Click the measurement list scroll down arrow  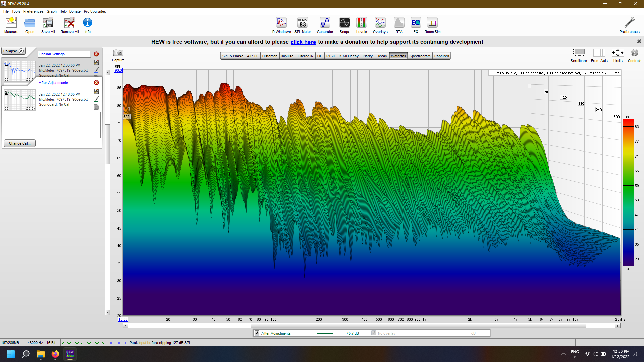point(107,313)
